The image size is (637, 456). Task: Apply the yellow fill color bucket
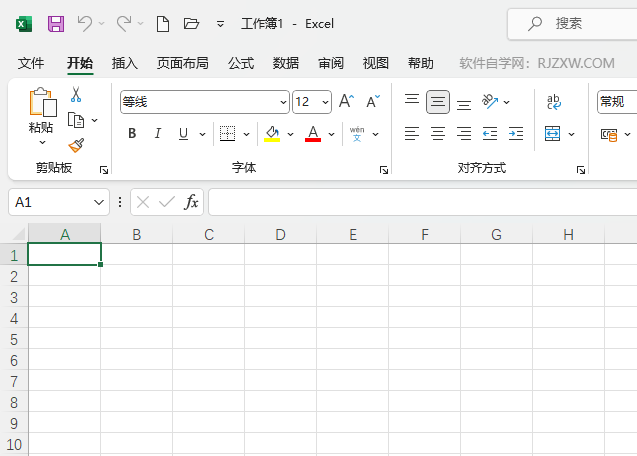click(272, 133)
